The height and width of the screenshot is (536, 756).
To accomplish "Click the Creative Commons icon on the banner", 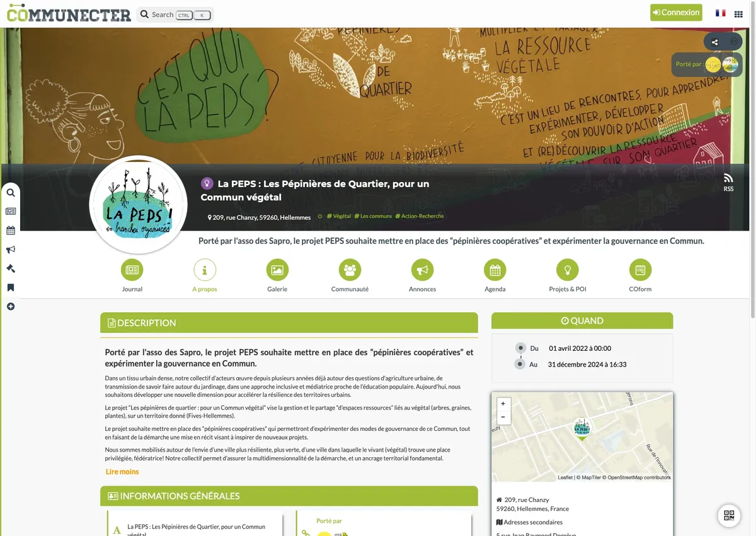I will [x=734, y=42].
